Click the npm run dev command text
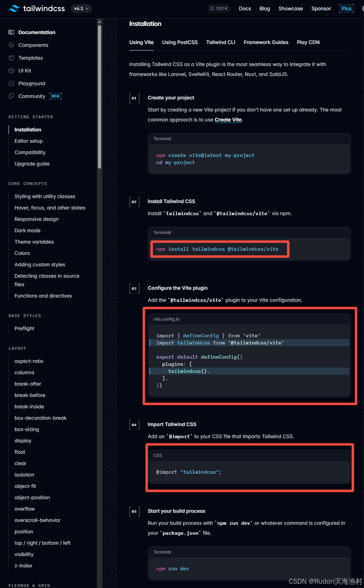 point(172,568)
